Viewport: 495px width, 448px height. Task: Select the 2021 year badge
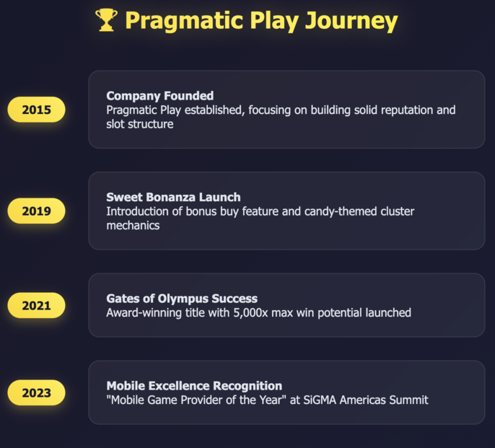tap(36, 305)
